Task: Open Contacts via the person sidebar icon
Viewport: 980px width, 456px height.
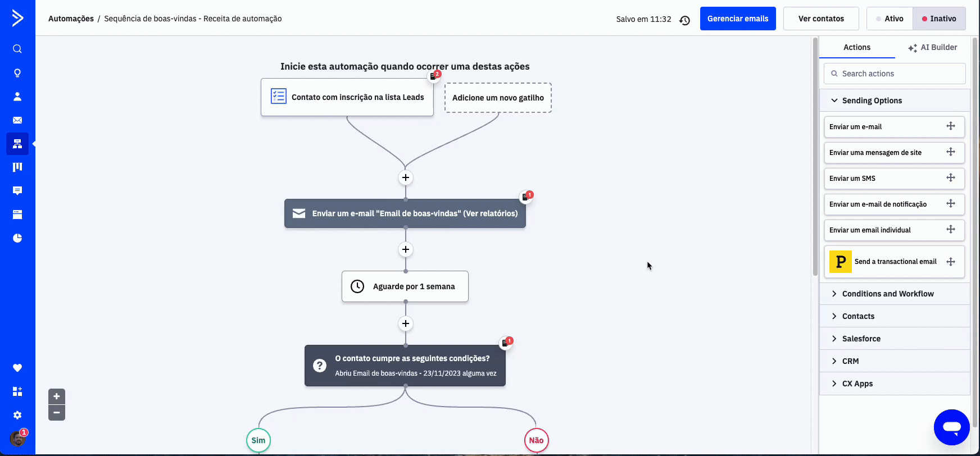Action: pyautogui.click(x=17, y=97)
